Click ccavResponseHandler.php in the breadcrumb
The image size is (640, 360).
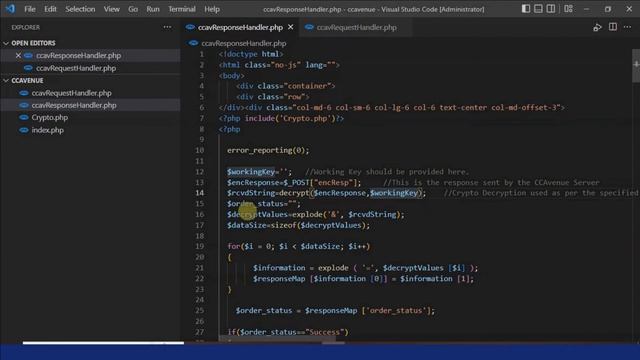(x=244, y=43)
